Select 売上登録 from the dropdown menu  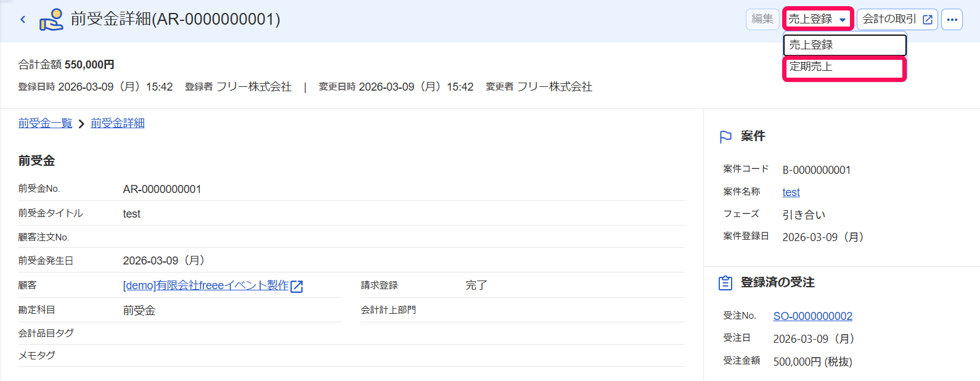tap(844, 45)
